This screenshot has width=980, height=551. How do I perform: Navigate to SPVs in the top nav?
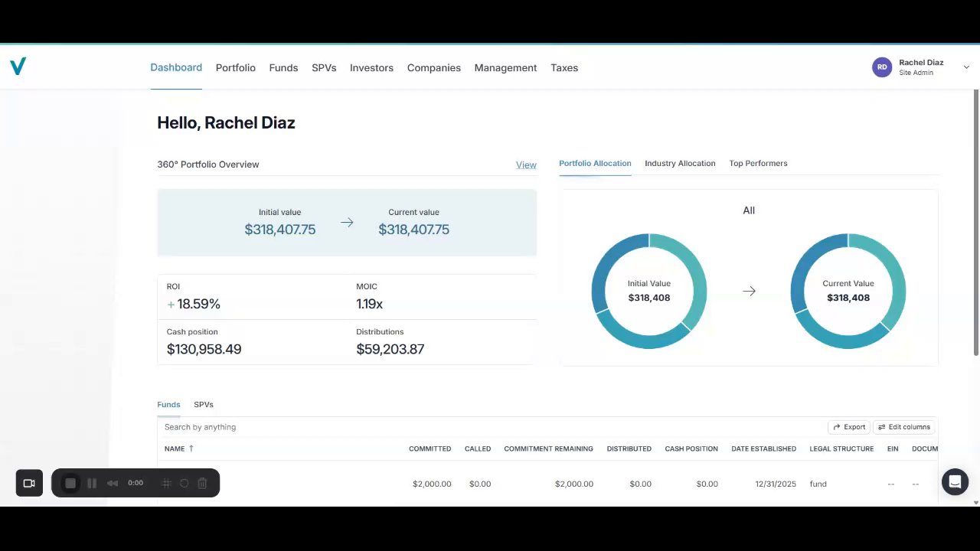coord(324,67)
